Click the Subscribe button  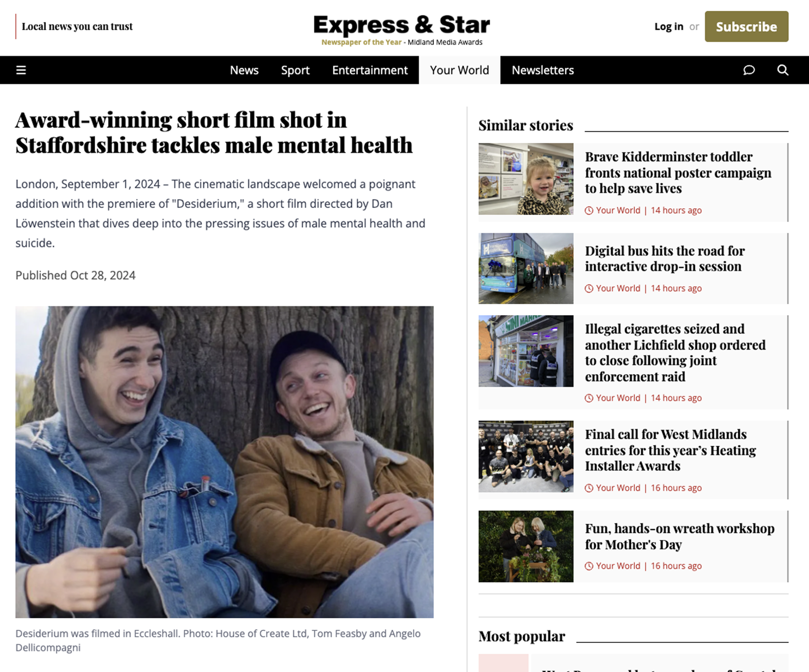pos(747,27)
